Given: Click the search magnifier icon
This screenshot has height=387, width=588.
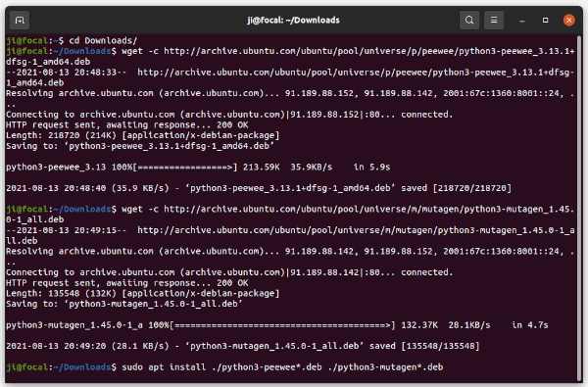Looking at the screenshot, I should coord(469,21).
